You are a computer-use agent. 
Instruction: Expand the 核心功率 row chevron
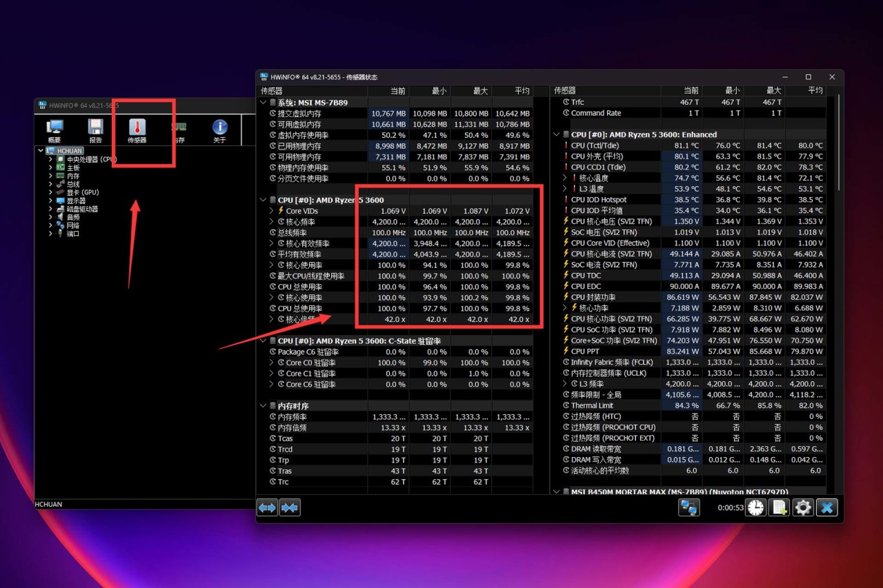[565, 308]
